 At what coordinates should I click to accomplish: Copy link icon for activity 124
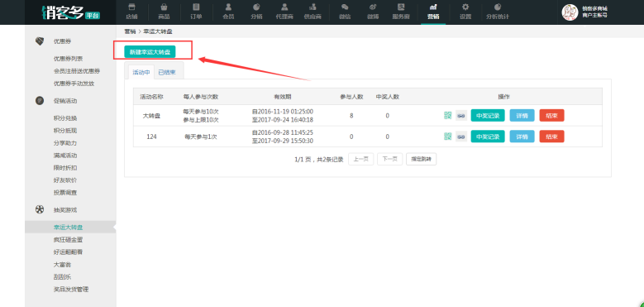click(x=460, y=137)
